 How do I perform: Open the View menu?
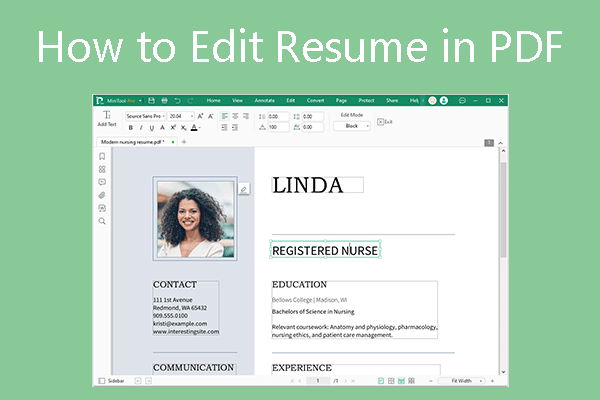237,100
